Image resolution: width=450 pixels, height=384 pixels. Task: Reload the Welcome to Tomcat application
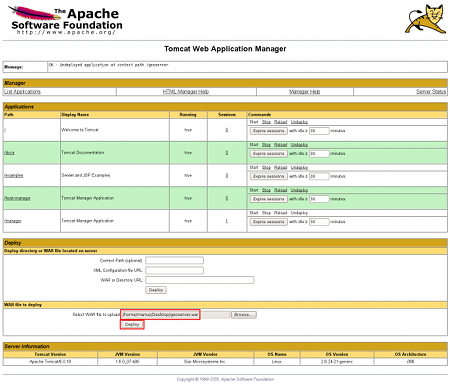(280, 122)
